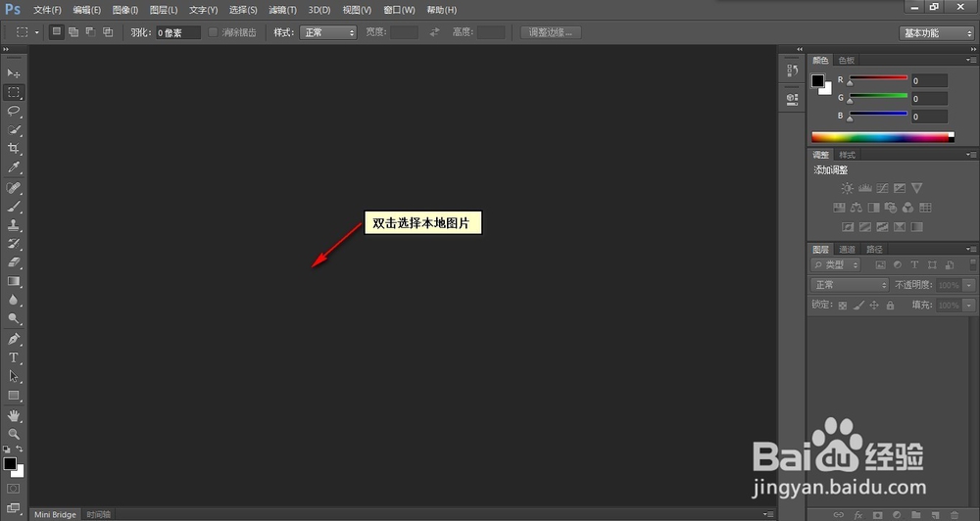Collapse the right panel dock arrows
980x521 pixels.
pyautogui.click(x=973, y=49)
